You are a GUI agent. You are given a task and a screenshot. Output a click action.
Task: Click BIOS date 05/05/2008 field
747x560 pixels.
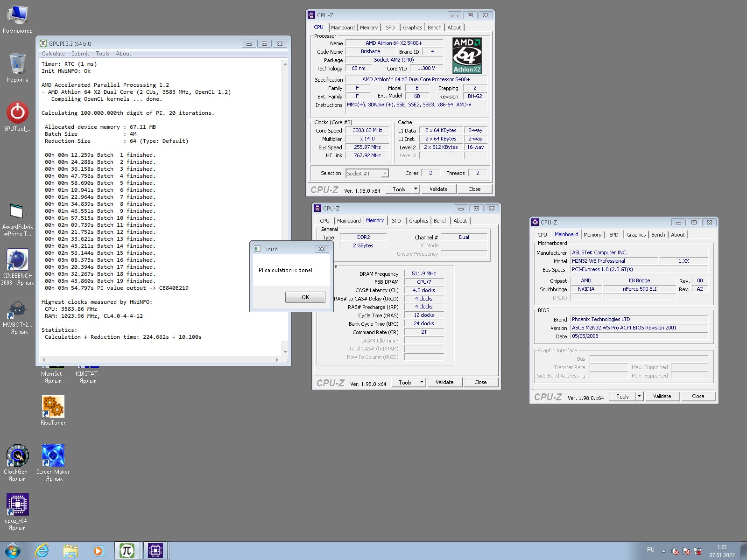(639, 336)
